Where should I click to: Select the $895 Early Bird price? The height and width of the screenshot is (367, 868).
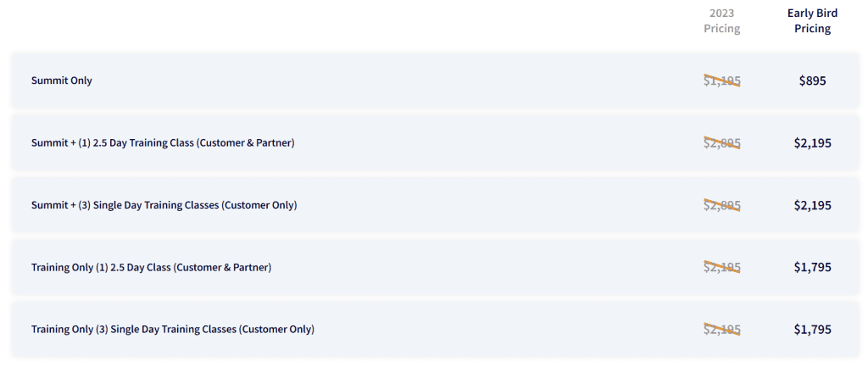[812, 81]
